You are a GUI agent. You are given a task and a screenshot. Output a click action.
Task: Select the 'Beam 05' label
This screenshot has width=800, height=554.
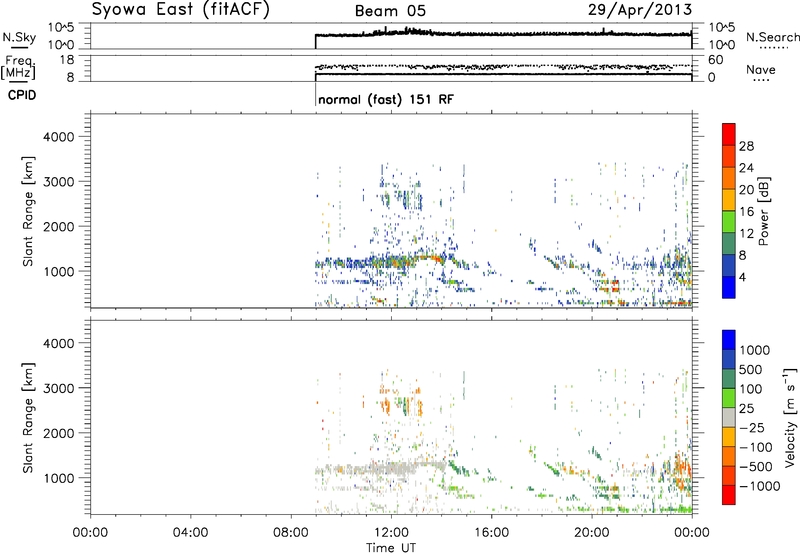pos(390,11)
